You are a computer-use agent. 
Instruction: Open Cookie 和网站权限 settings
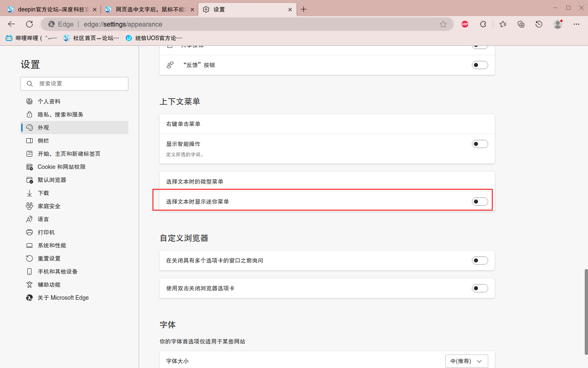(x=74, y=167)
